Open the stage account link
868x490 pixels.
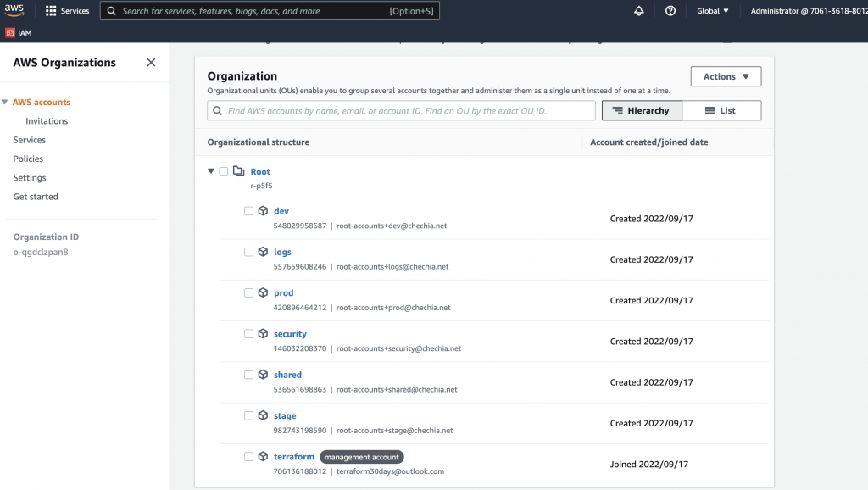click(285, 415)
